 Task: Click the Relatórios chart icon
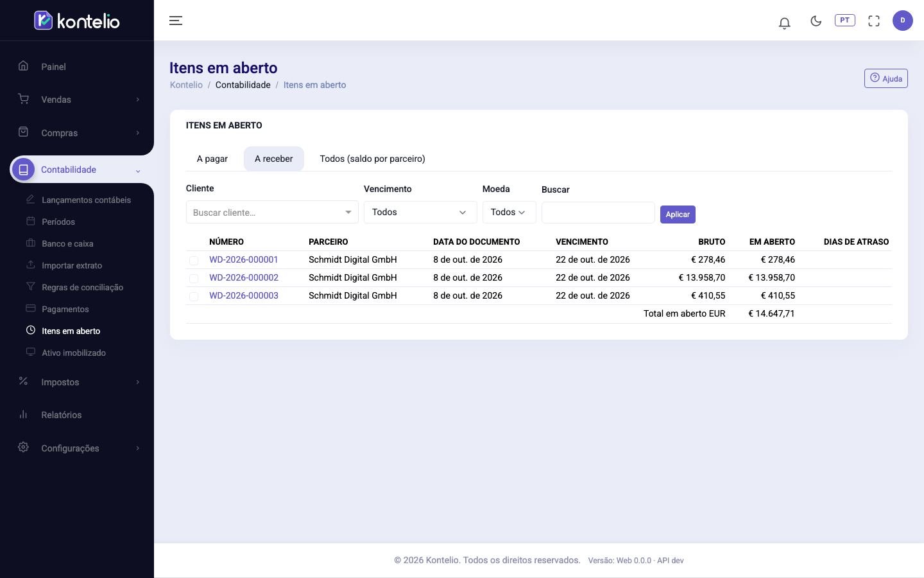(x=23, y=414)
